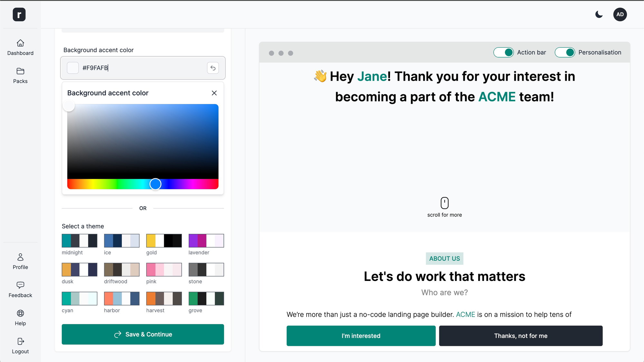Screen dimensions: 644x362
Task: Click the Save & Continue button
Action: (143, 334)
